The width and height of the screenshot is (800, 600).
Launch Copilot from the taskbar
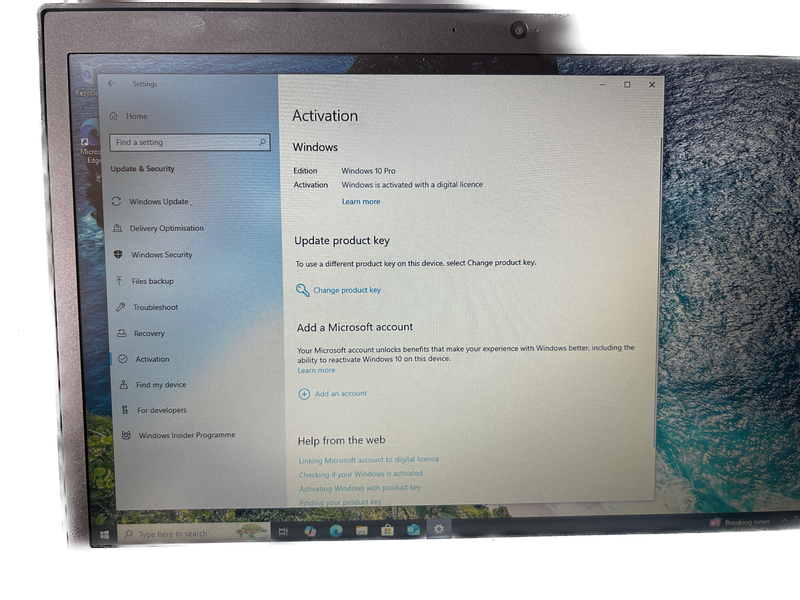310,531
